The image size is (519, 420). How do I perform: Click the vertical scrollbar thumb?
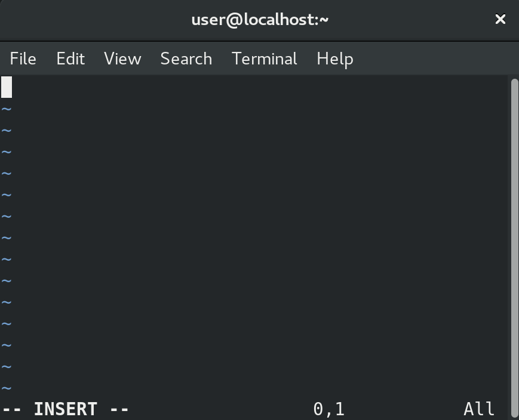(514, 248)
